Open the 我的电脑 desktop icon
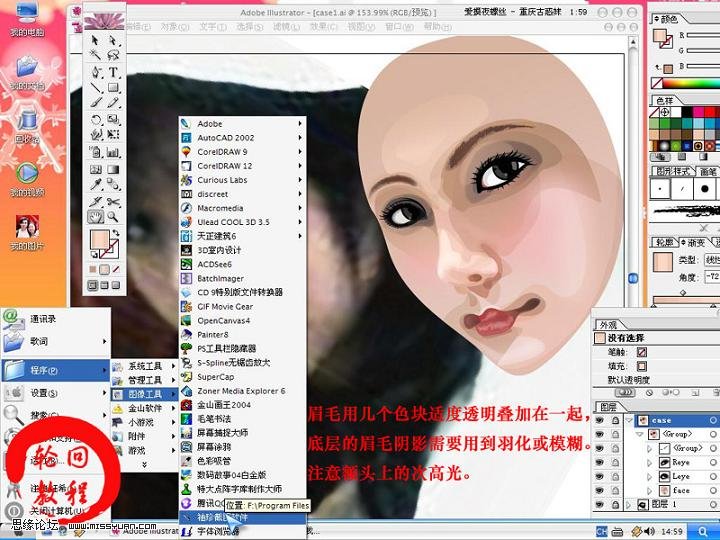This screenshot has width=720, height=540. [x=27, y=18]
